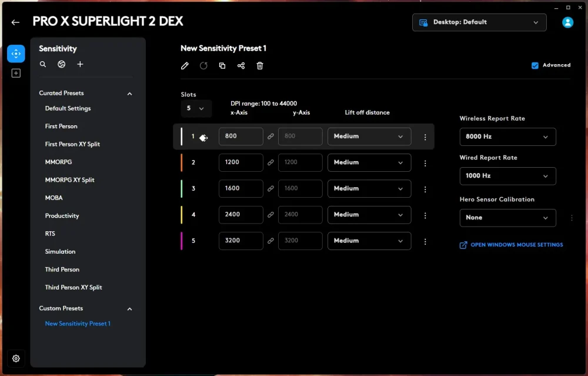The image size is (588, 376).
Task: Open more options for slot 1
Action: [425, 137]
